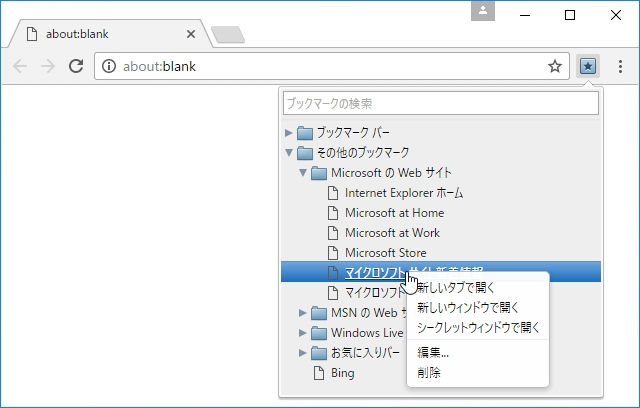640x408 pixels.
Task: Click the site info icon in address bar
Action: coord(109,66)
